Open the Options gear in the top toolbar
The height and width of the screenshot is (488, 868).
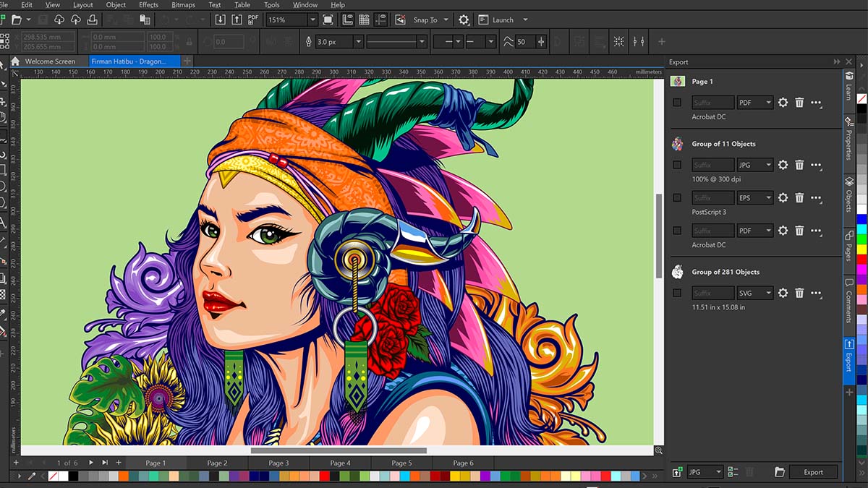[464, 20]
